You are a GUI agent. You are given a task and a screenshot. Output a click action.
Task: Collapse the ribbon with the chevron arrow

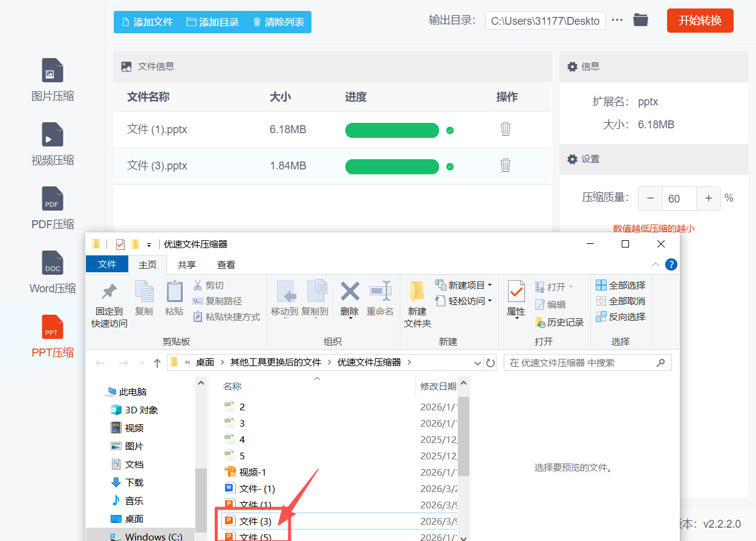pos(655,264)
